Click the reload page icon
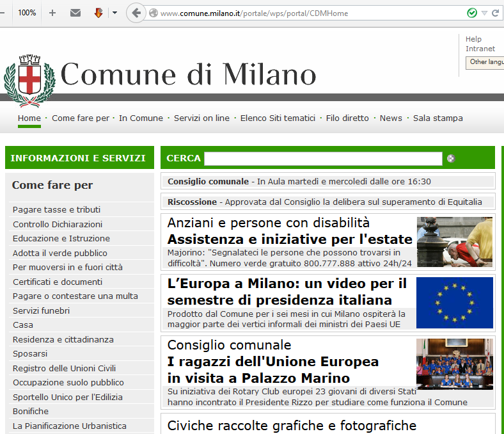This screenshot has width=504, height=434. coord(496,13)
